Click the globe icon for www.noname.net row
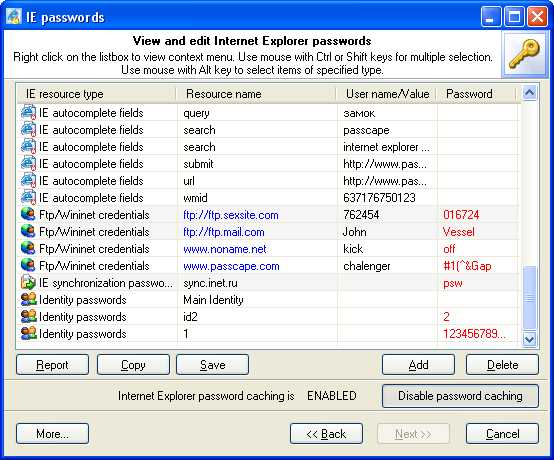The image size is (554, 460). 28,248
